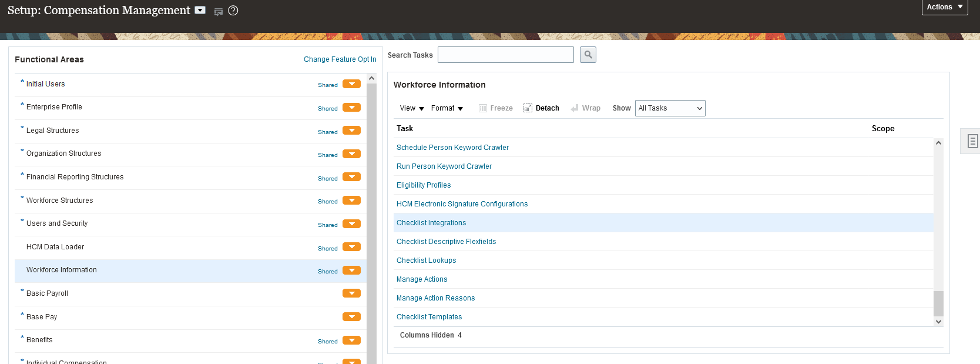Open the HCM Data Loader orange arrow
980x364 pixels.
352,247
